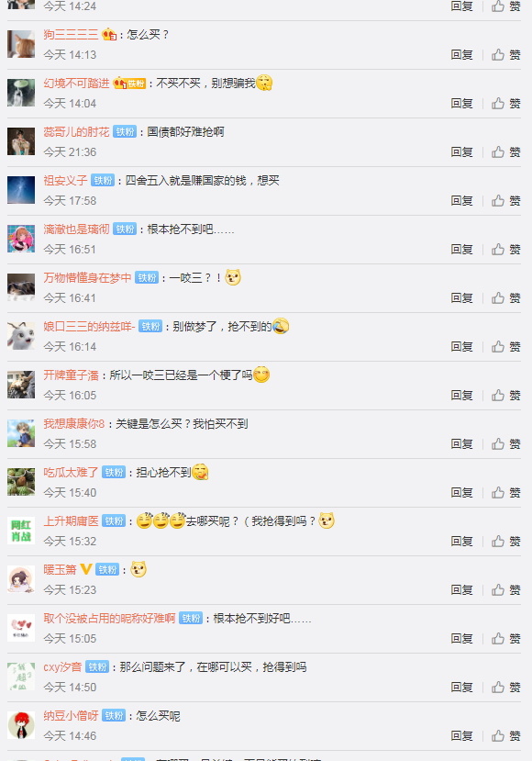Open the profile of 娘口三三的纳兹咩-

tap(89, 326)
